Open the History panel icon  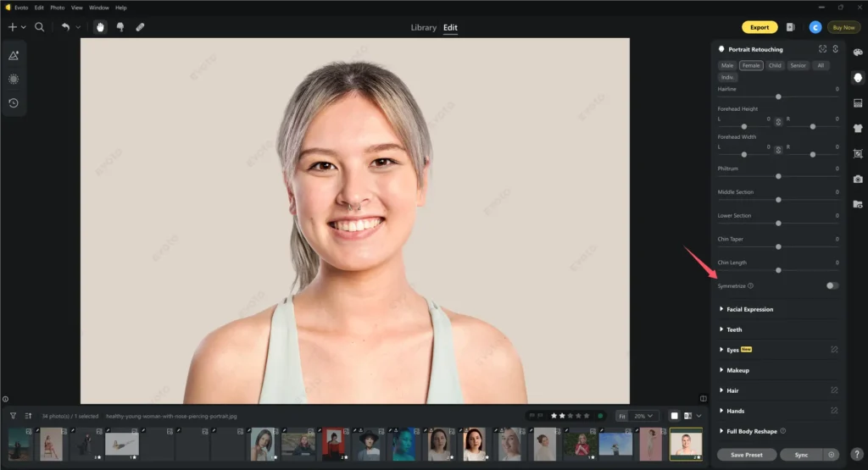[x=14, y=102]
